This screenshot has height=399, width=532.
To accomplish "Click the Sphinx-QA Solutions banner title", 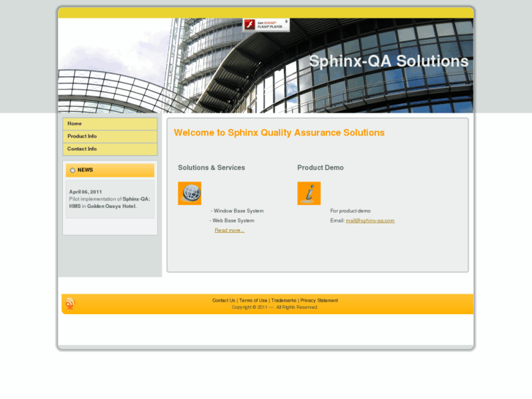I will [389, 61].
